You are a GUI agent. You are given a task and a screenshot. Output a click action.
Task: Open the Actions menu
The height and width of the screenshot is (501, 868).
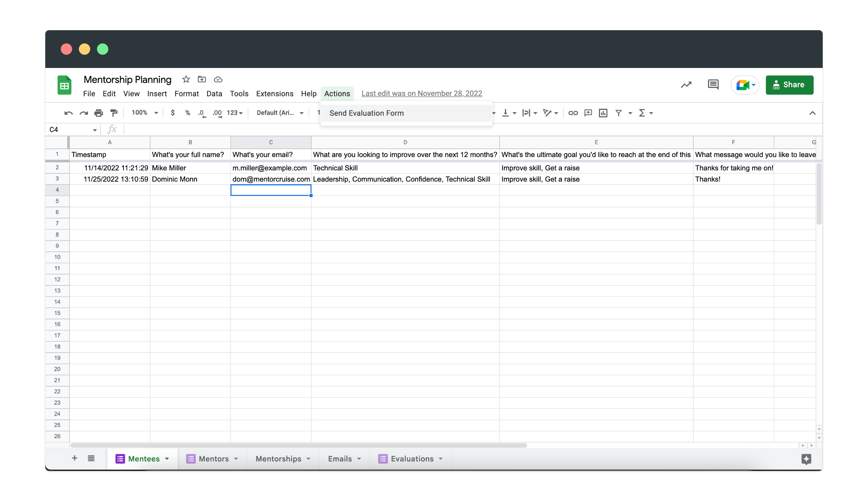pos(337,93)
